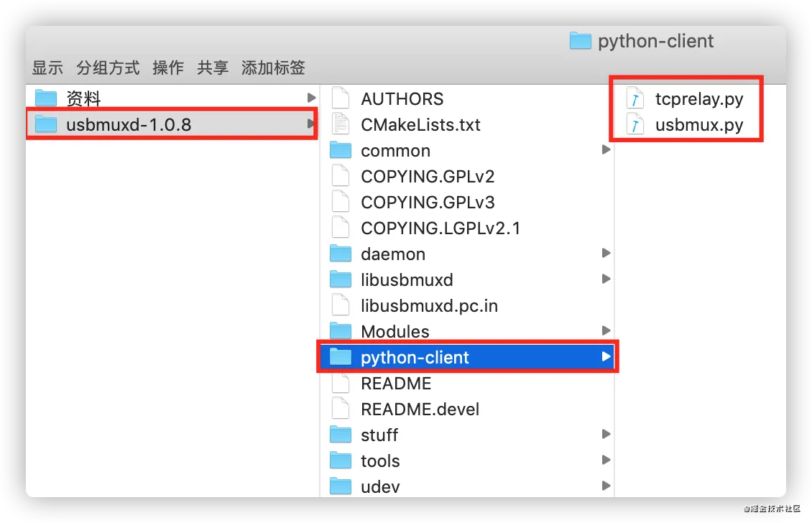Select the tcprelay.py file name

coord(699,99)
